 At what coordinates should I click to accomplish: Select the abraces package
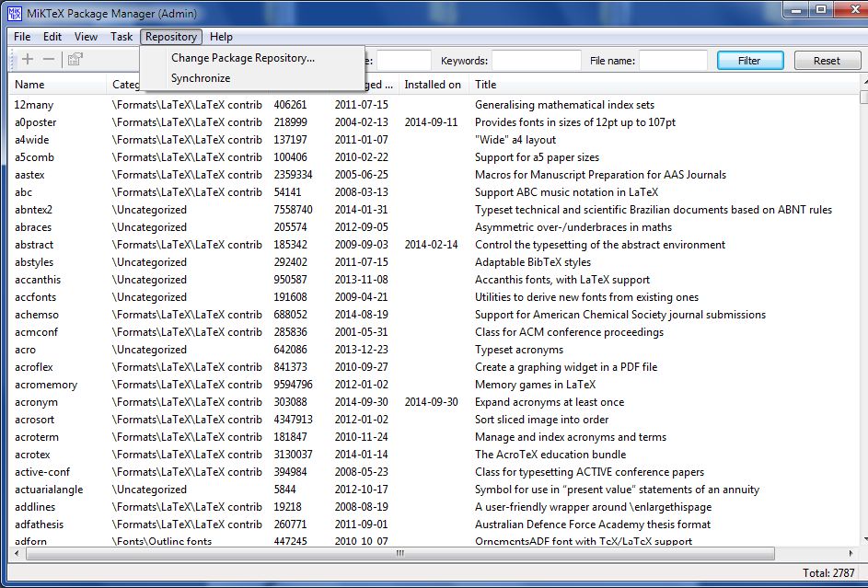(x=32, y=226)
